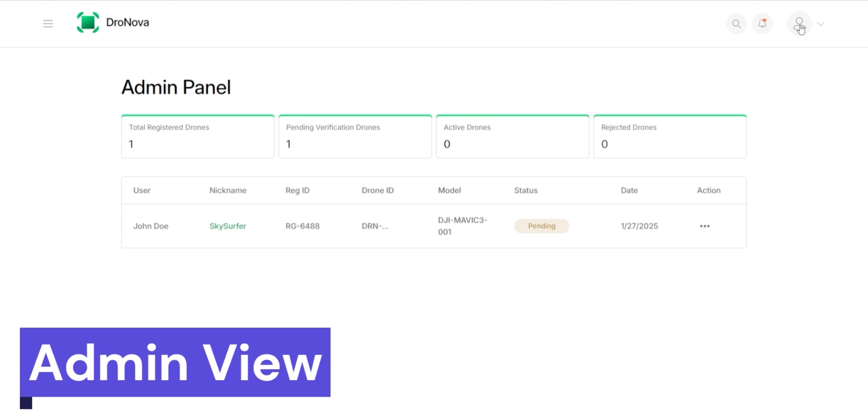Select the Rejected Drones card
Image resolution: width=868 pixels, height=411 pixels.
670,136
